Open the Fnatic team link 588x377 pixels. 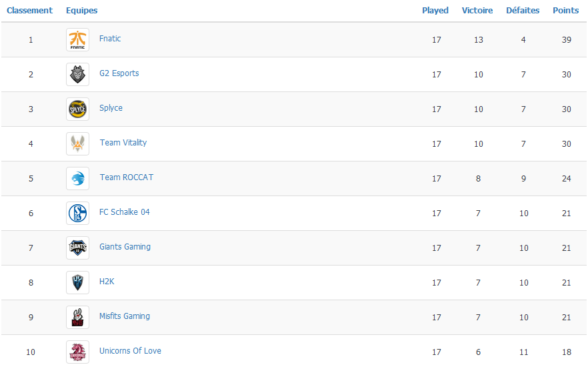[110, 38]
